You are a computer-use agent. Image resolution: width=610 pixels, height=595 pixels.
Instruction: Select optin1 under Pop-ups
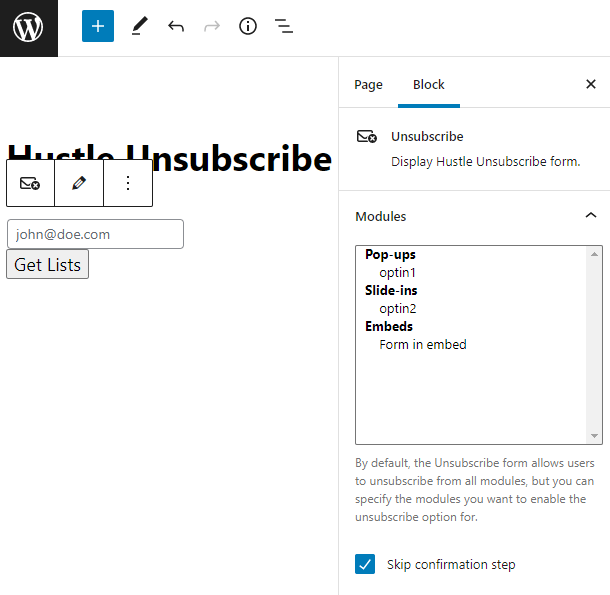pyautogui.click(x=398, y=273)
